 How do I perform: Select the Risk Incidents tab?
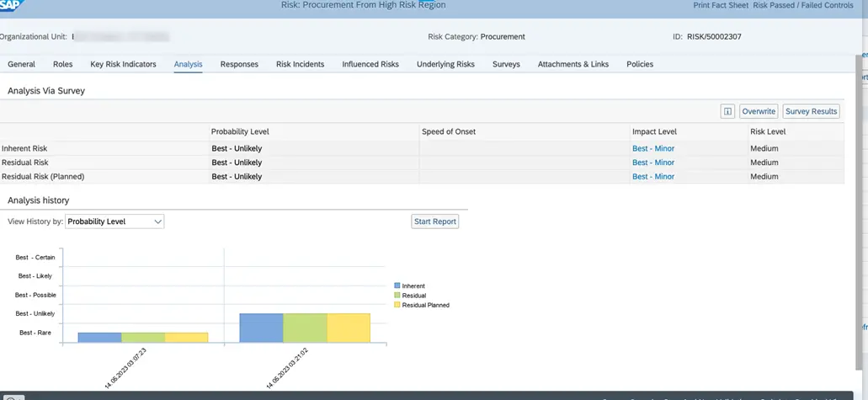tap(300, 64)
